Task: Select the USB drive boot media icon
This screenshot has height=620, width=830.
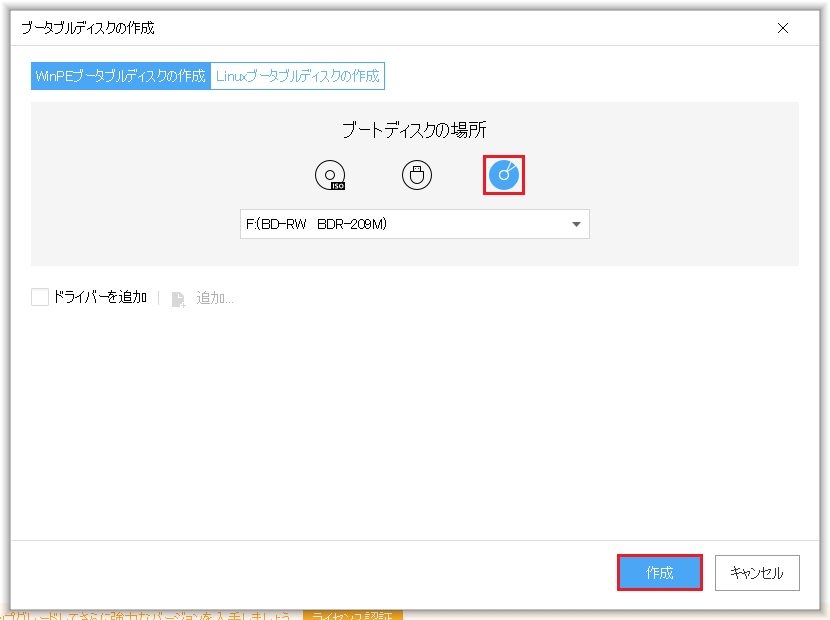Action: coord(416,174)
